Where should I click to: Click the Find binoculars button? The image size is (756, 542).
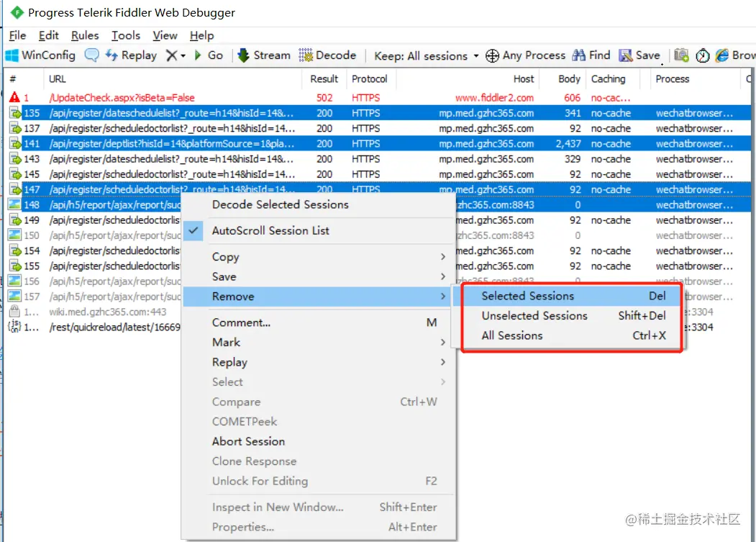(x=591, y=55)
